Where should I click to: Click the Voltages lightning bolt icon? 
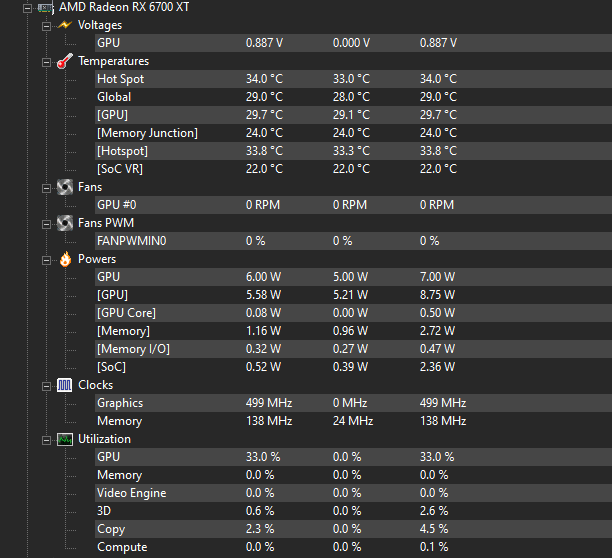coord(65,25)
